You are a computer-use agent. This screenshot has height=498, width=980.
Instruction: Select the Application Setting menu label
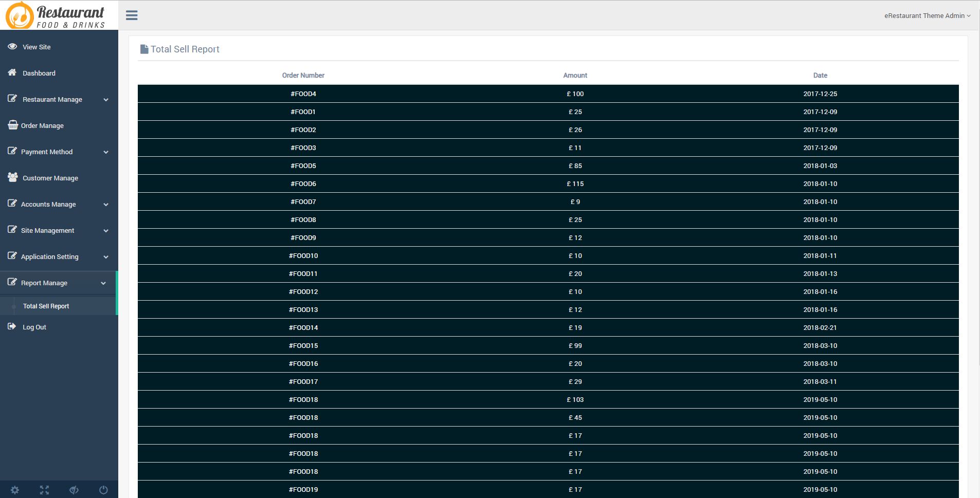(x=50, y=256)
